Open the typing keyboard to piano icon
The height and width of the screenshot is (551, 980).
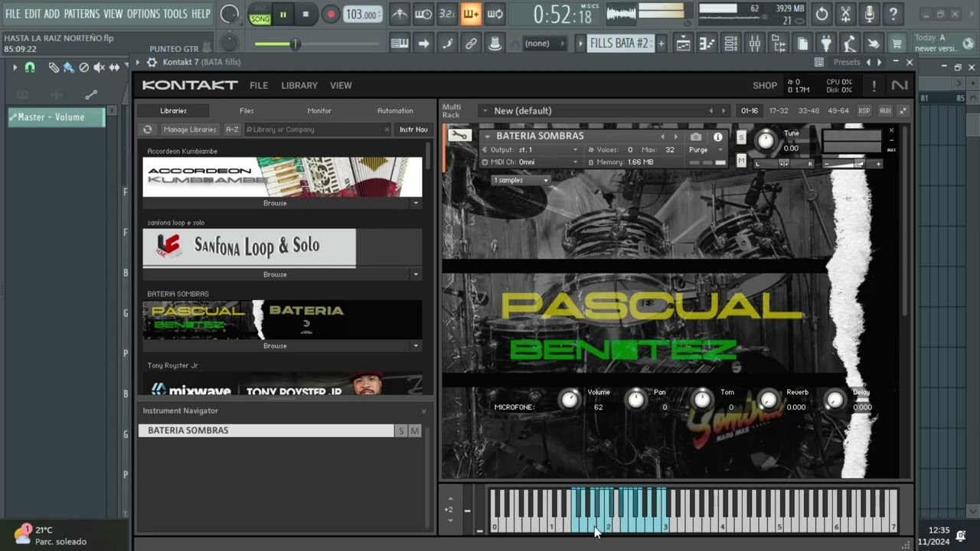point(400,44)
